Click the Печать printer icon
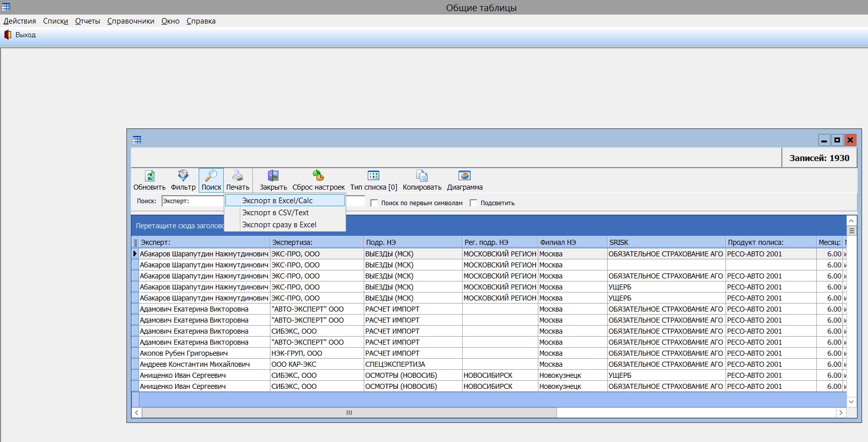This screenshot has height=442, width=868. (x=238, y=176)
